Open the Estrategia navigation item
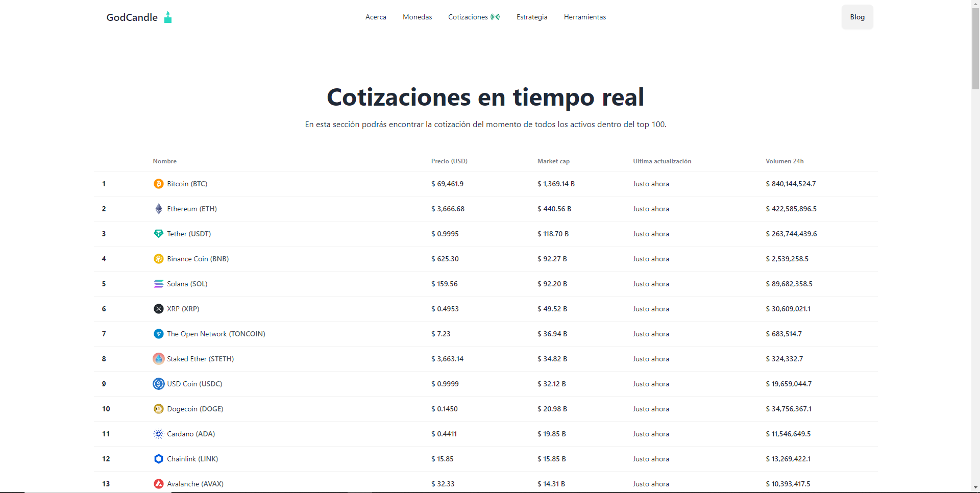 [x=531, y=17]
